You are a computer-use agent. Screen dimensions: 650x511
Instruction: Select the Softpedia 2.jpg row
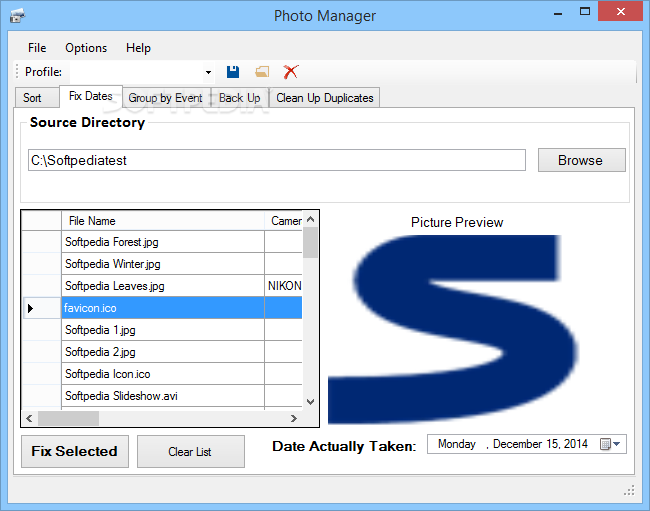(x=162, y=351)
